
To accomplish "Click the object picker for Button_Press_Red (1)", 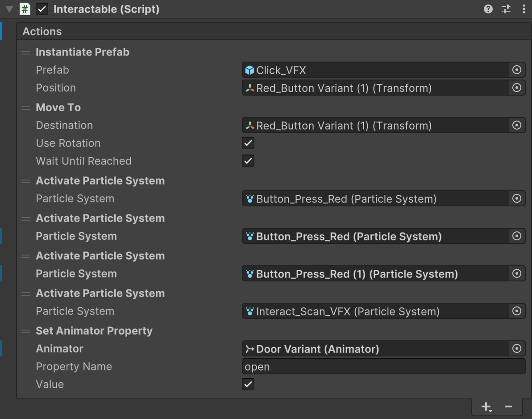I will [x=517, y=274].
